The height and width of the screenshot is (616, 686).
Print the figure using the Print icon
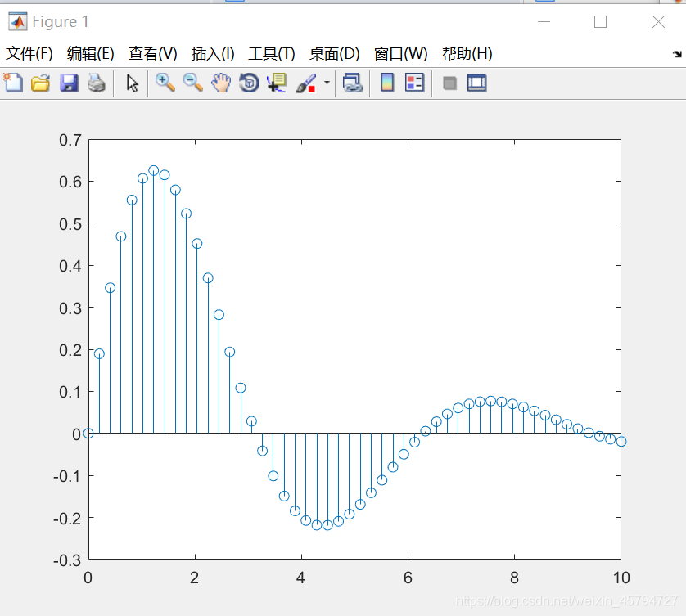point(97,83)
